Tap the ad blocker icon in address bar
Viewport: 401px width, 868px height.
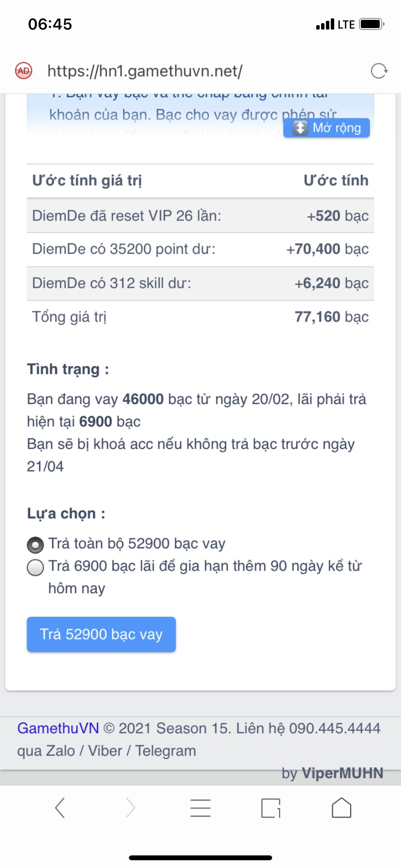pos(23,71)
